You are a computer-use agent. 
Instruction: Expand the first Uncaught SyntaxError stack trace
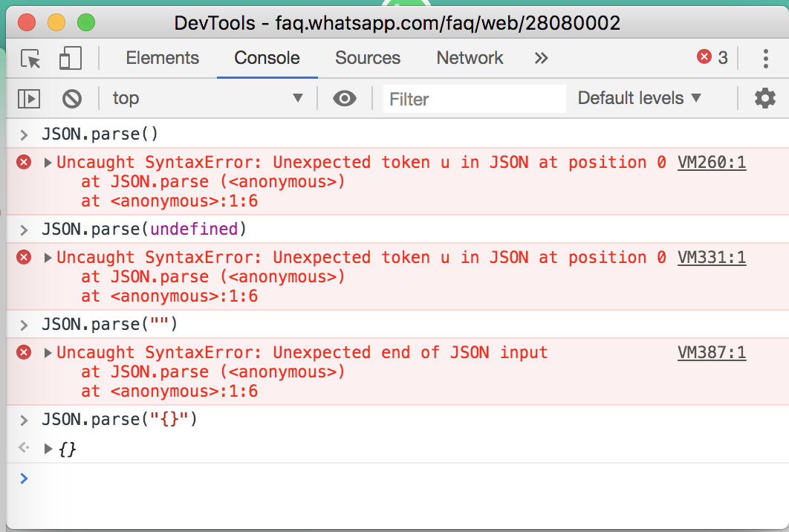(48, 163)
